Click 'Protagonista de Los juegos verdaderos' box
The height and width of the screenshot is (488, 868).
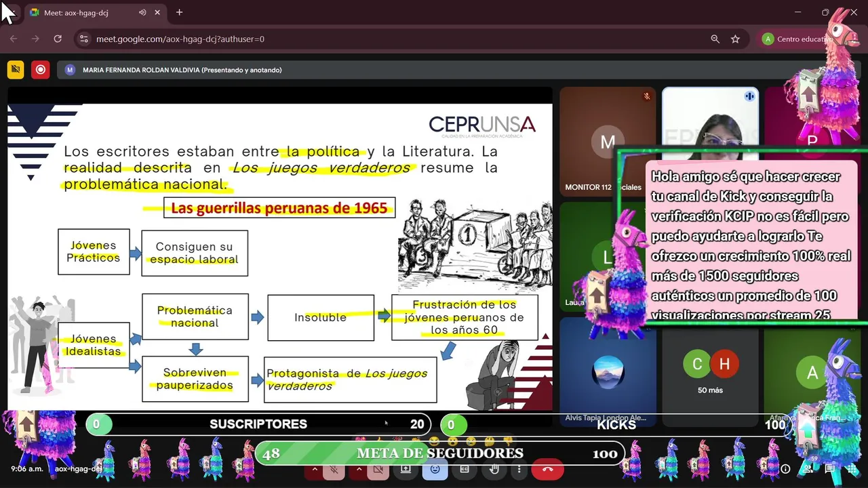tap(350, 380)
